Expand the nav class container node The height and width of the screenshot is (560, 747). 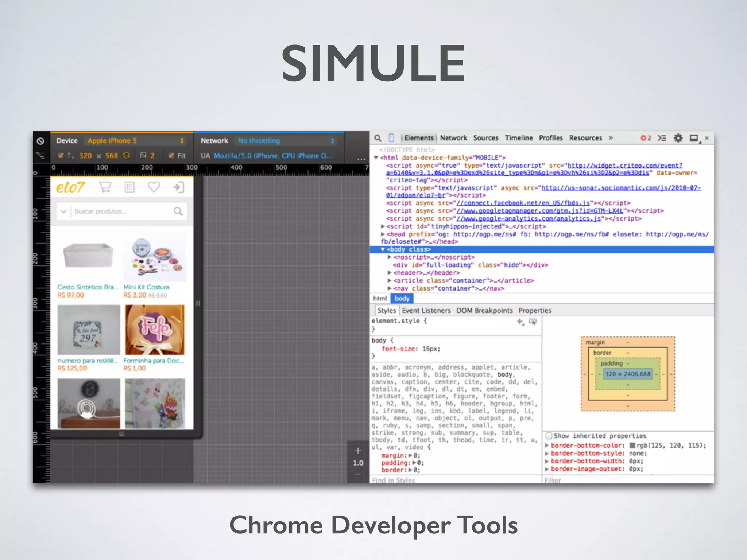[389, 288]
